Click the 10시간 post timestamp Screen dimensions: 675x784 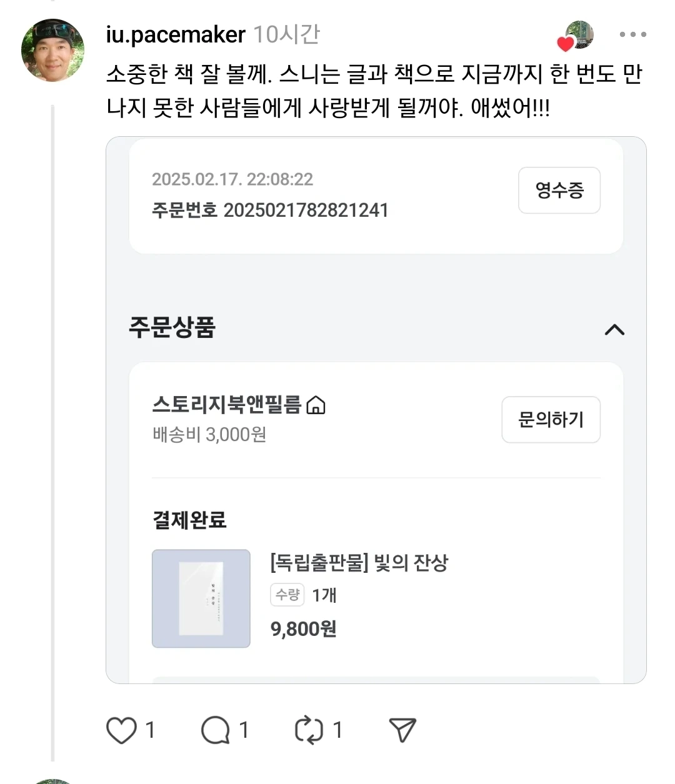(x=286, y=35)
